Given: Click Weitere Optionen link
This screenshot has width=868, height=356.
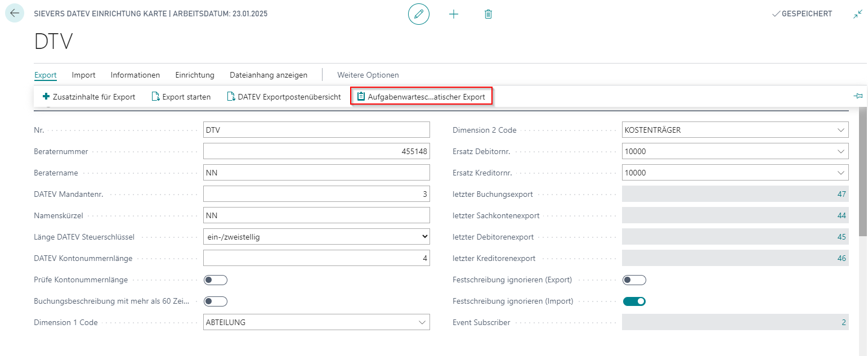Looking at the screenshot, I should pos(368,75).
